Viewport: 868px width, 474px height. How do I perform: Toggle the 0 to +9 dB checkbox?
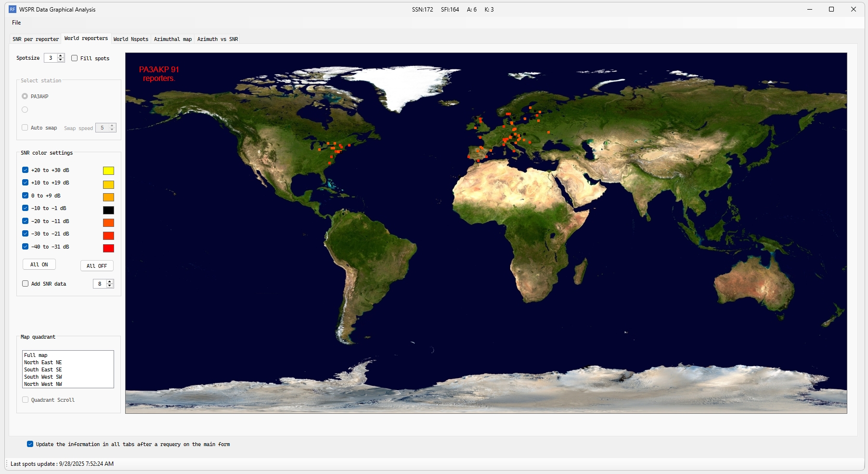point(25,196)
